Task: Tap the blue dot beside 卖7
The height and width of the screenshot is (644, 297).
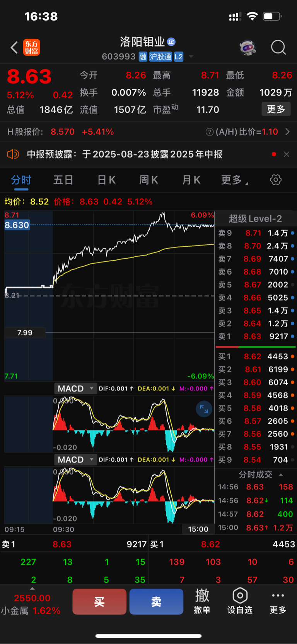Action: click(x=292, y=259)
